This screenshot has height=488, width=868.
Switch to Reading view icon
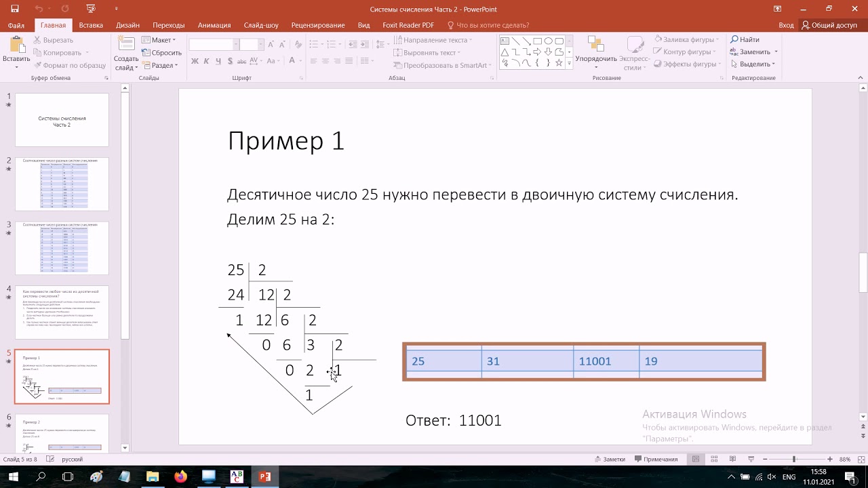pyautogui.click(x=733, y=459)
